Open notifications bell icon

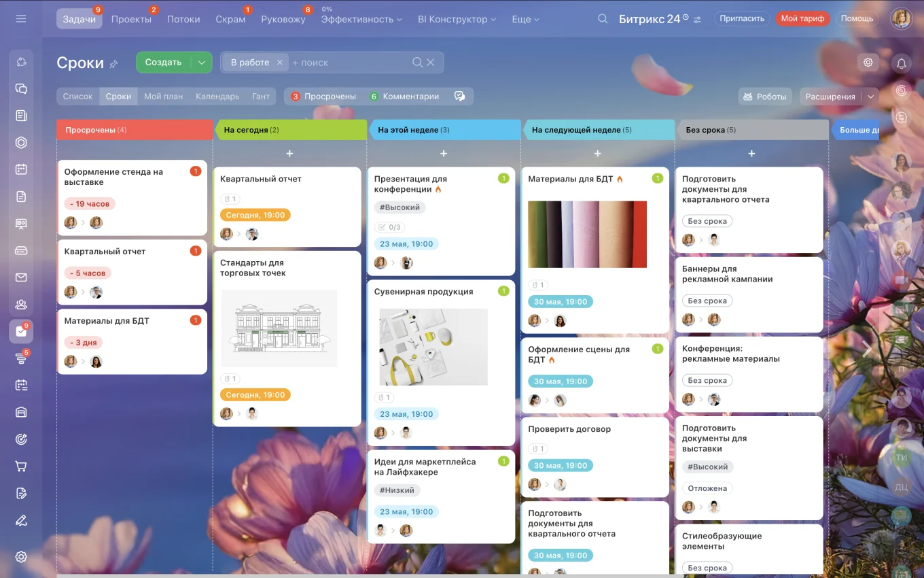[x=902, y=63]
